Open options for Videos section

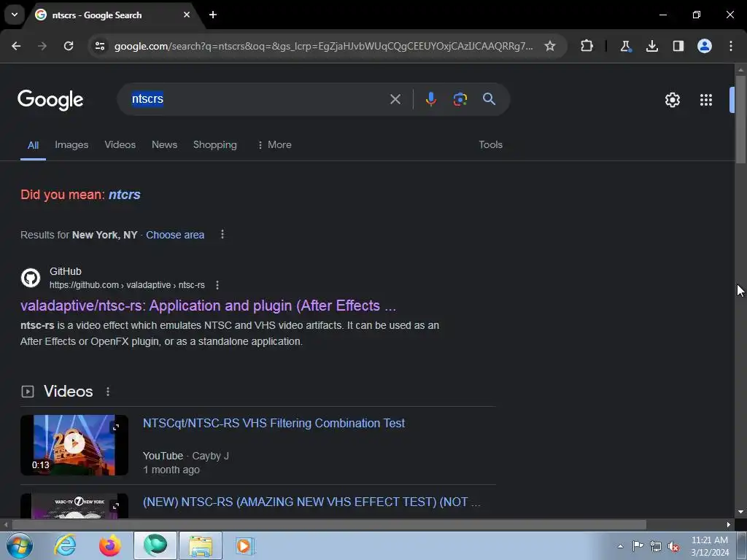pyautogui.click(x=108, y=392)
